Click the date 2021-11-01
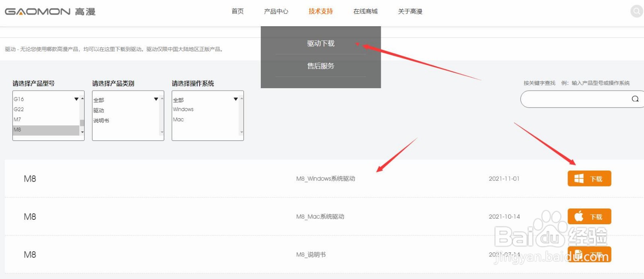The width and height of the screenshot is (644, 279). click(x=504, y=179)
